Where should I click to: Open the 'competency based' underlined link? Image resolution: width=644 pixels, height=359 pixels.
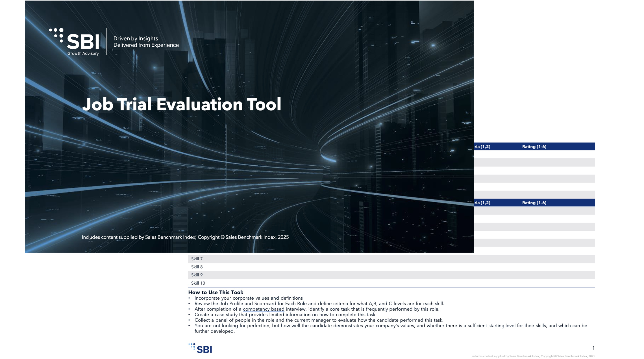pyautogui.click(x=264, y=309)
